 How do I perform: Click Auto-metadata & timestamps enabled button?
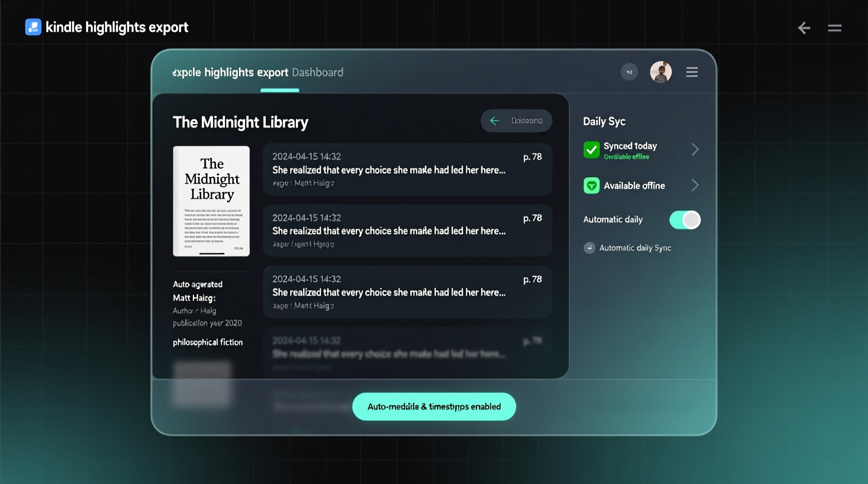point(434,406)
